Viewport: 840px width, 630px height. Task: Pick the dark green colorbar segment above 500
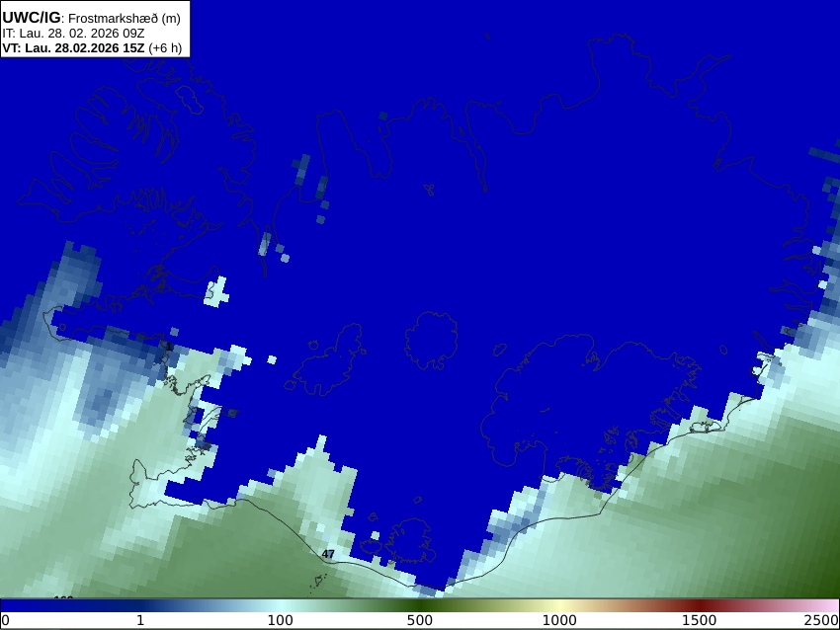(420, 606)
